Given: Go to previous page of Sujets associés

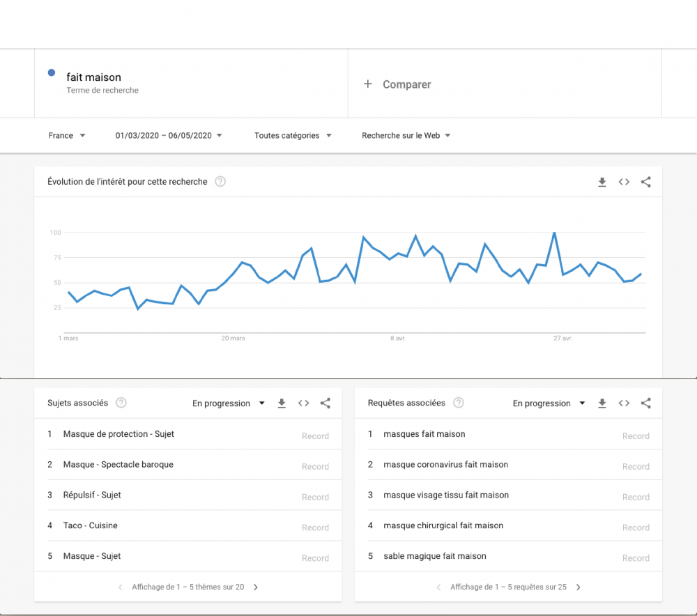Looking at the screenshot, I should [x=121, y=587].
